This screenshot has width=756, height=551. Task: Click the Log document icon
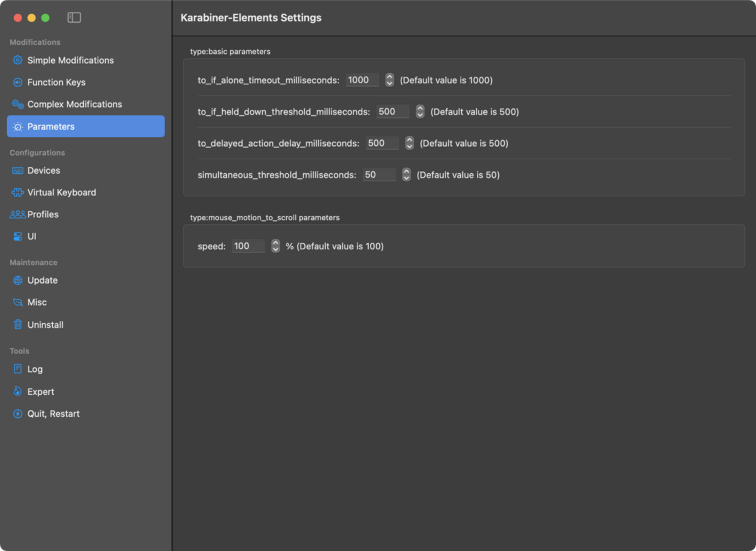click(17, 368)
